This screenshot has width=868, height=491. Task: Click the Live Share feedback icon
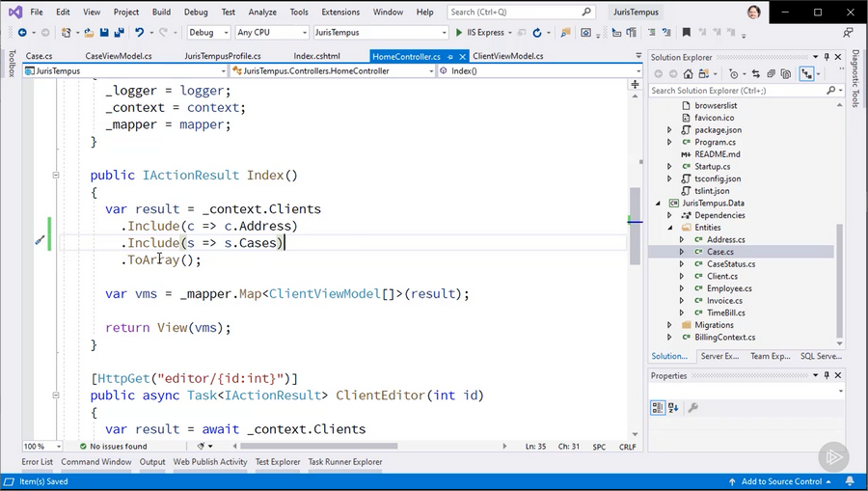848,33
